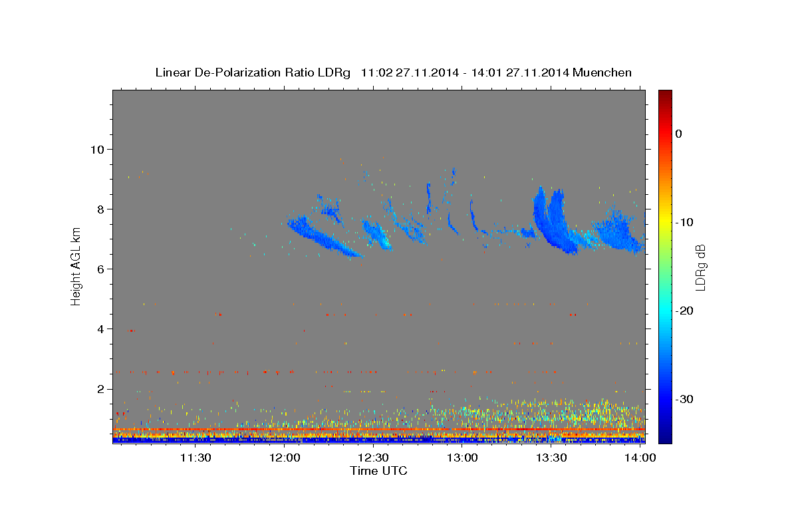
Task: Click the '14:00' time tick label
Action: tap(640, 458)
